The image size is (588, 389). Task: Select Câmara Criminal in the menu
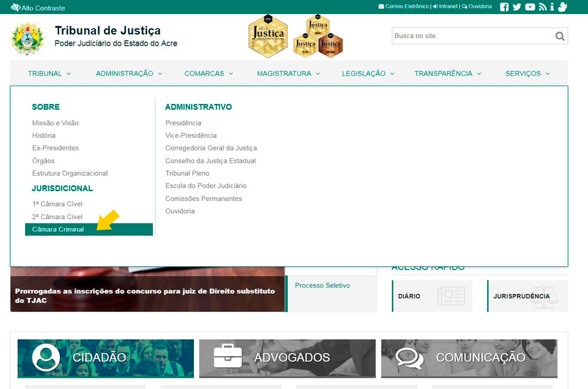(x=58, y=229)
